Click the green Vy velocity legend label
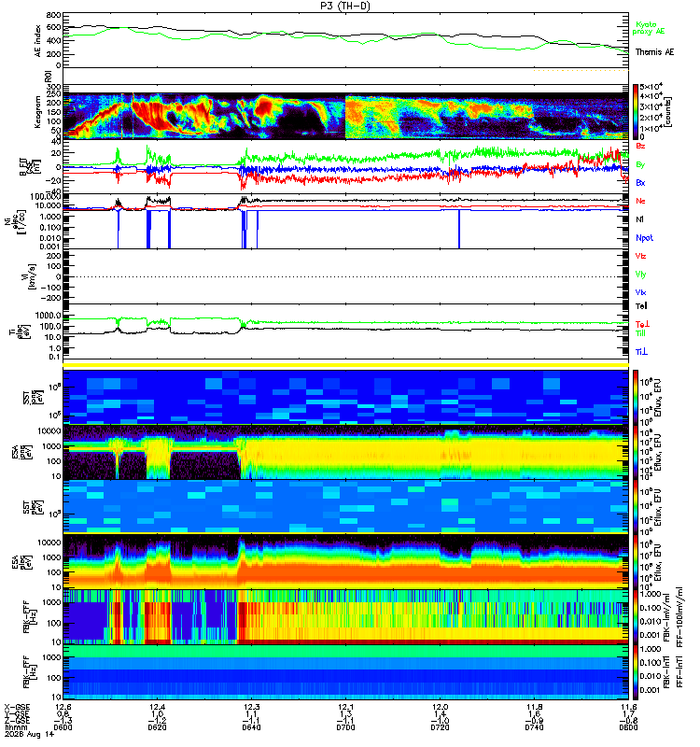This screenshot has height=747, width=700. tap(640, 275)
